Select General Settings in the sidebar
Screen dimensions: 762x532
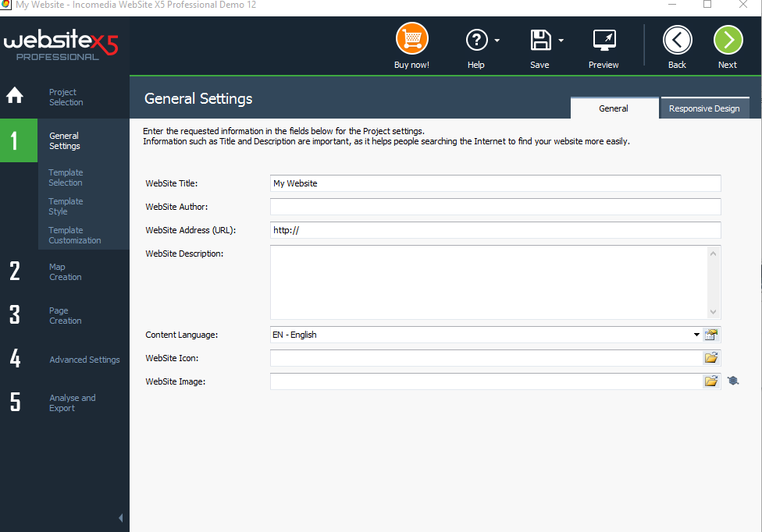[65, 140]
